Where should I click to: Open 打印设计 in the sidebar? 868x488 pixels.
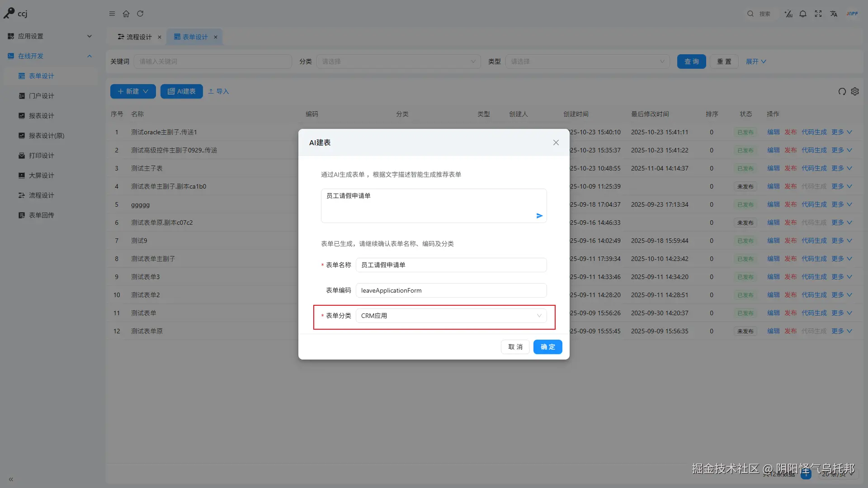tap(51, 156)
